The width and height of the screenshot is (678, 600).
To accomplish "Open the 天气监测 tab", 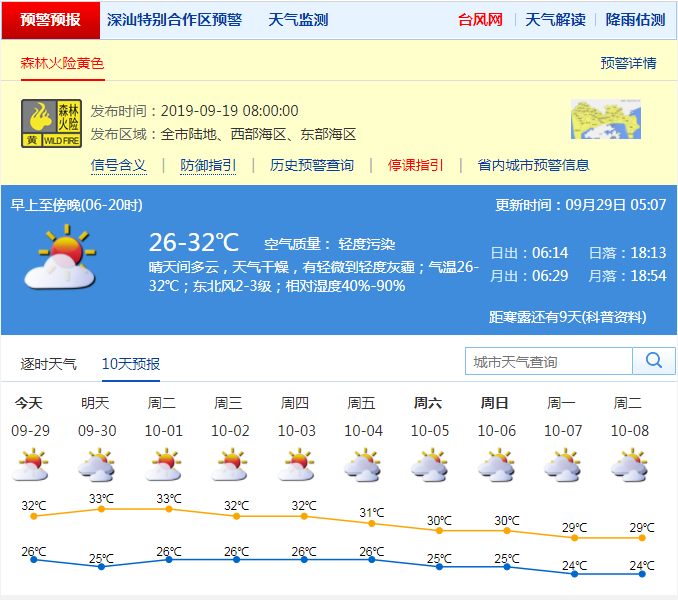I will (x=298, y=20).
